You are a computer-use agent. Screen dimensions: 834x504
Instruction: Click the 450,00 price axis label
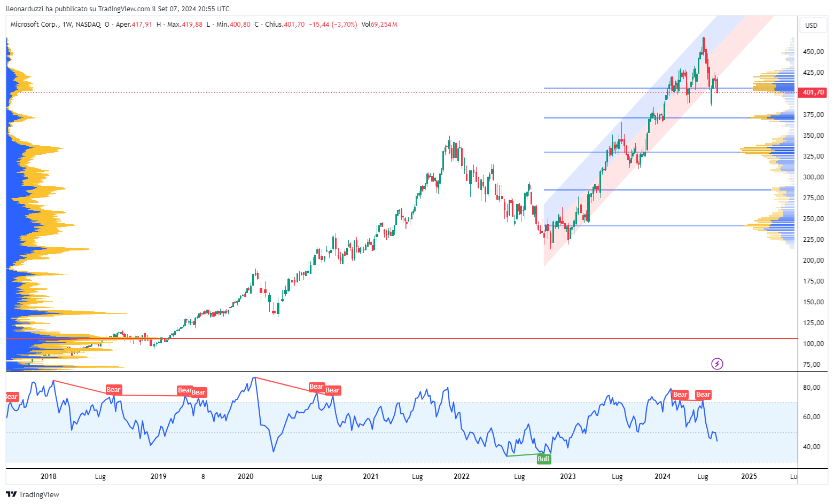813,52
